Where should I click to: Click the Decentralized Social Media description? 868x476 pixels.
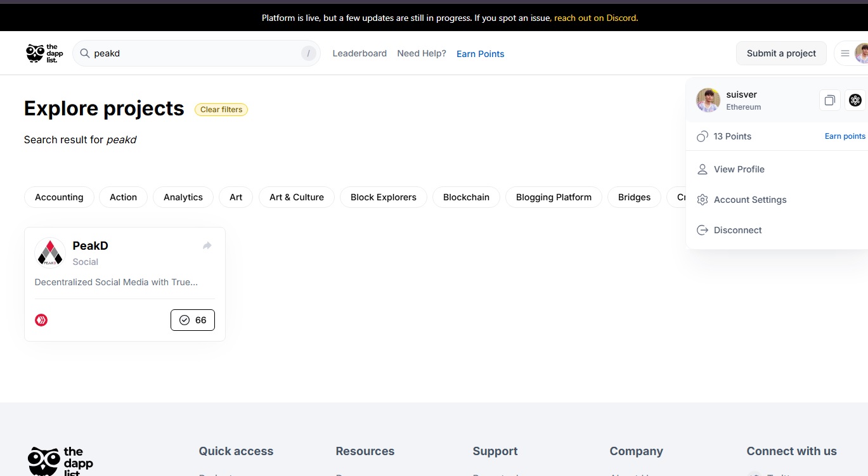(x=116, y=282)
